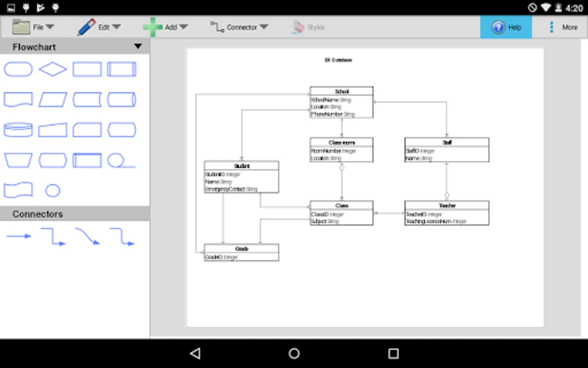Click the Styles toolbar button
This screenshot has width=588, height=368.
(x=308, y=27)
